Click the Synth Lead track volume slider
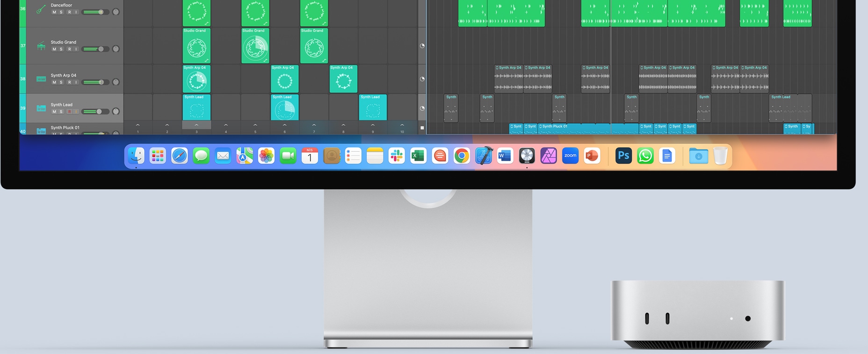Viewport: 868px width, 354px height. point(95,112)
